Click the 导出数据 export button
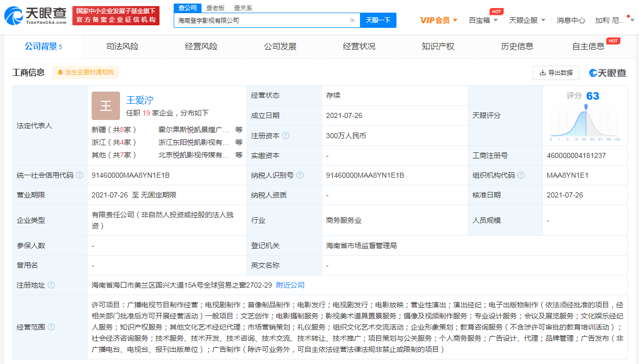The image size is (639, 364). (556, 73)
